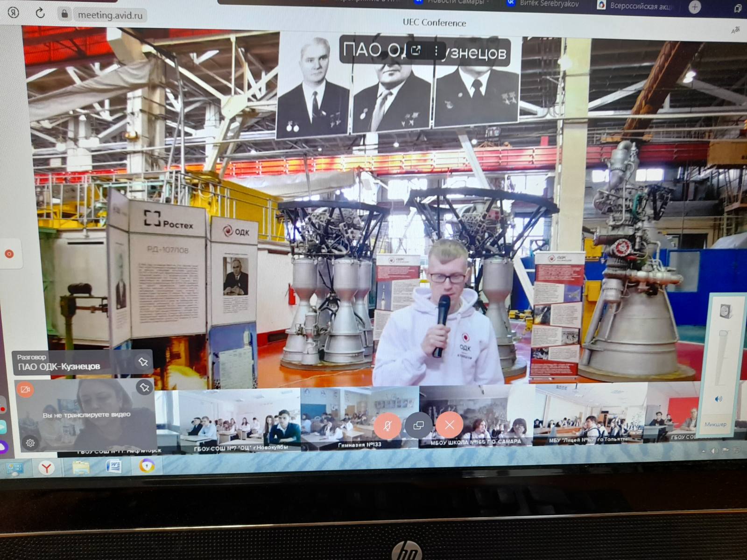Click the Action Center flag icon
The width and height of the screenshot is (747, 560).
pos(726,450)
